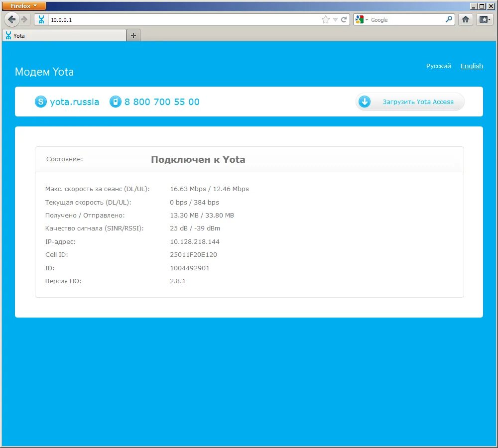498x448 pixels.
Task: Click the 8 800 700 55 00 number
Action: click(162, 102)
